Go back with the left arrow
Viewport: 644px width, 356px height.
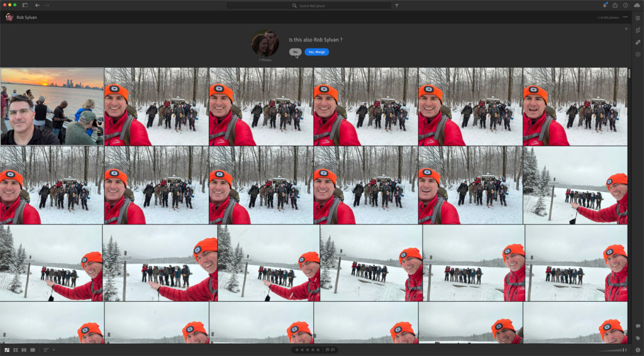tap(37, 5)
